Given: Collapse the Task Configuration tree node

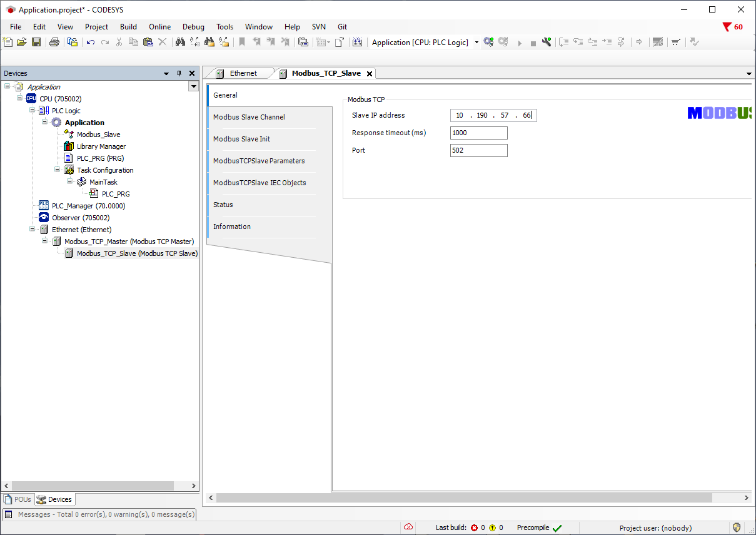Looking at the screenshot, I should pyautogui.click(x=58, y=170).
